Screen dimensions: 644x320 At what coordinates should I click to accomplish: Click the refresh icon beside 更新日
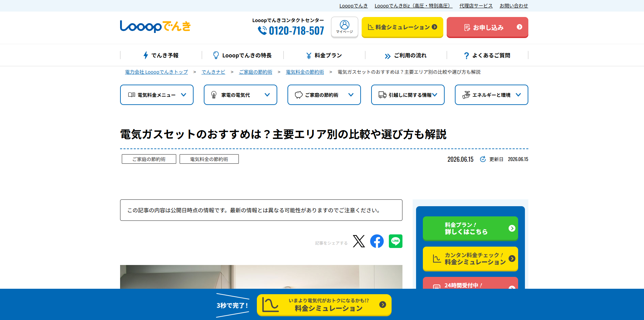coord(483,159)
